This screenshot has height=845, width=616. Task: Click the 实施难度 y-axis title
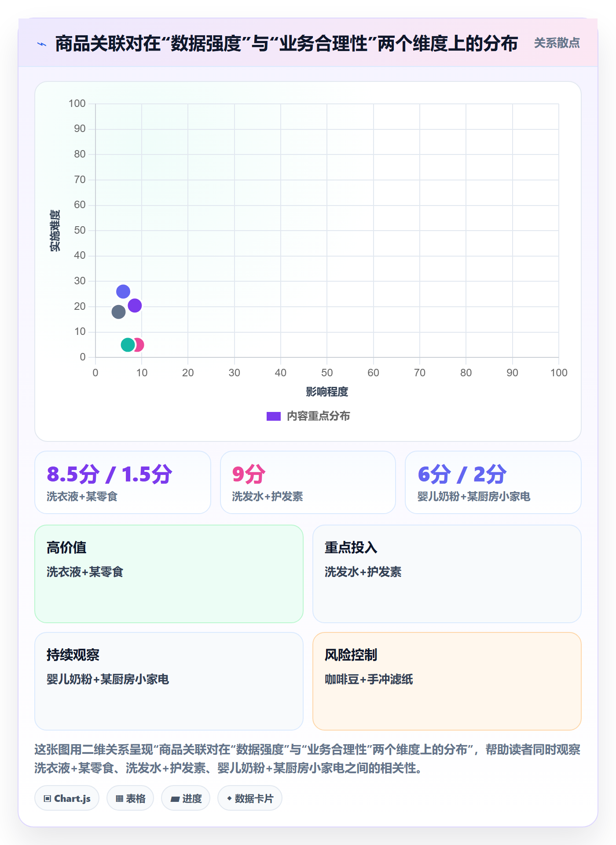click(55, 231)
